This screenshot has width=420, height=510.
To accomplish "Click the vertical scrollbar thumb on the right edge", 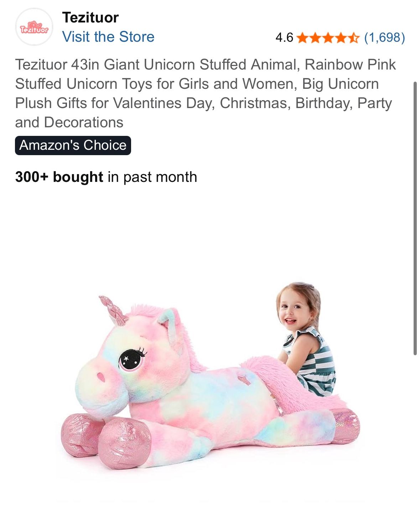I will pos(415,218).
